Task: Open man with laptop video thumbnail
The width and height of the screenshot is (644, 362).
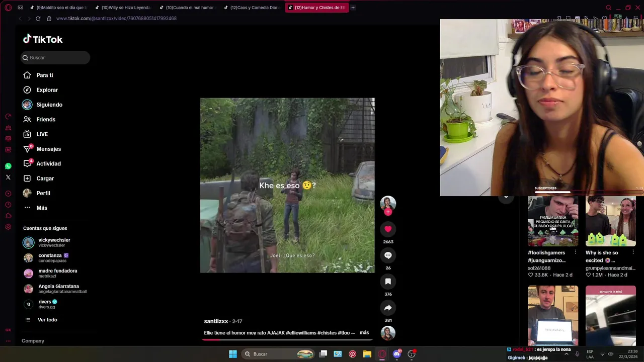Action: (553, 315)
